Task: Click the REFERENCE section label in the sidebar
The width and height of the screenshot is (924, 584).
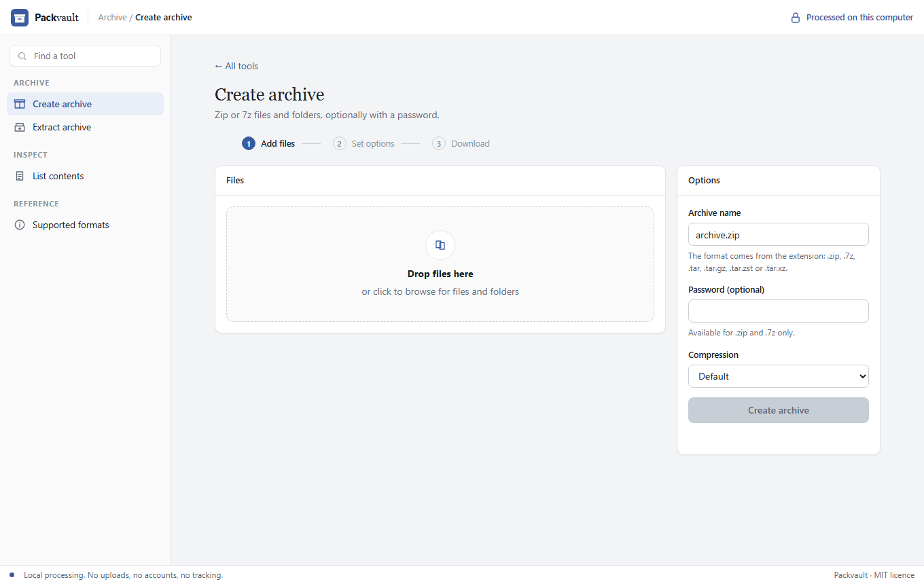Action: [x=36, y=204]
